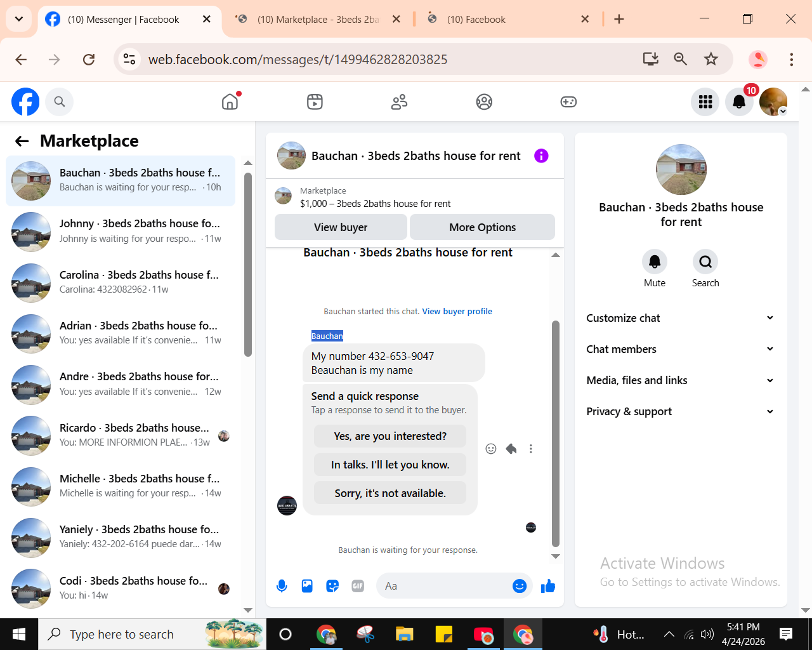Open the View buyer profile link
The width and height of the screenshot is (812, 650).
pos(457,312)
